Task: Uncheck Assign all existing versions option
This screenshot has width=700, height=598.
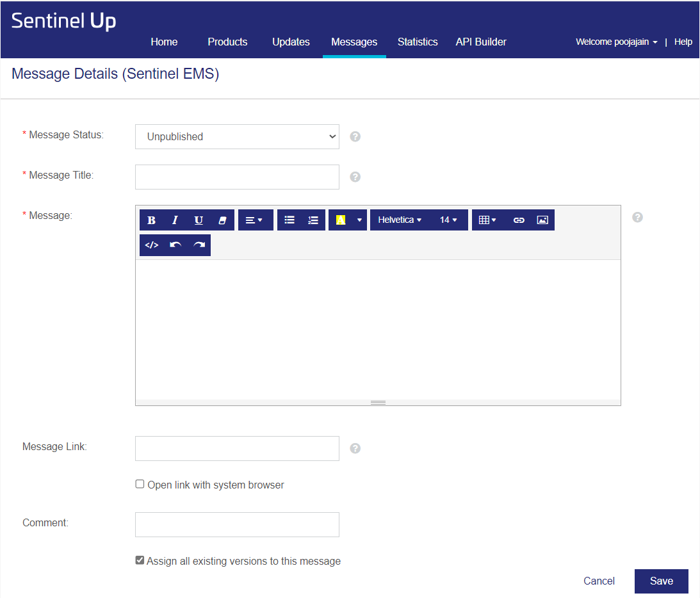Action: point(140,560)
